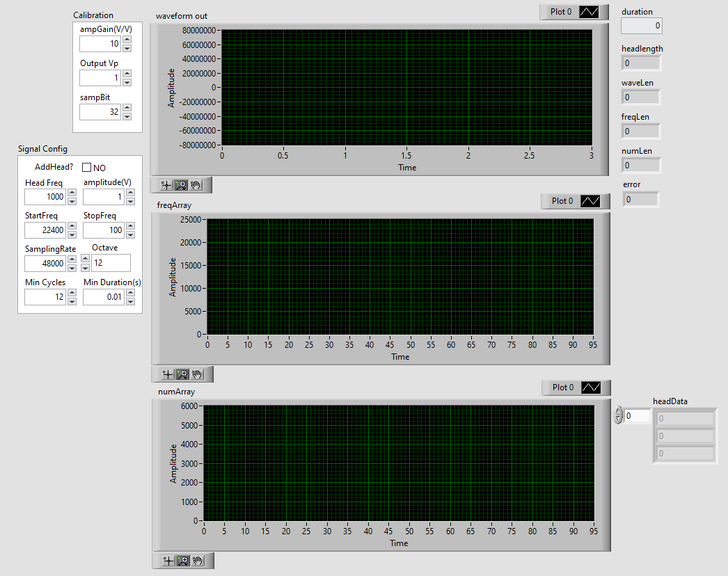This screenshot has width=728, height=576.
Task: Toggle the AddHead? checkbox
Action: pos(87,168)
